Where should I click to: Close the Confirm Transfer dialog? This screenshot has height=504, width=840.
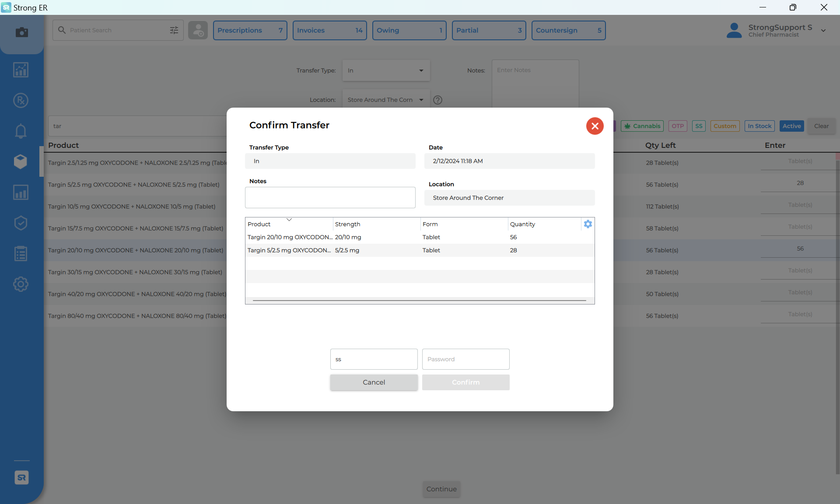[595, 126]
